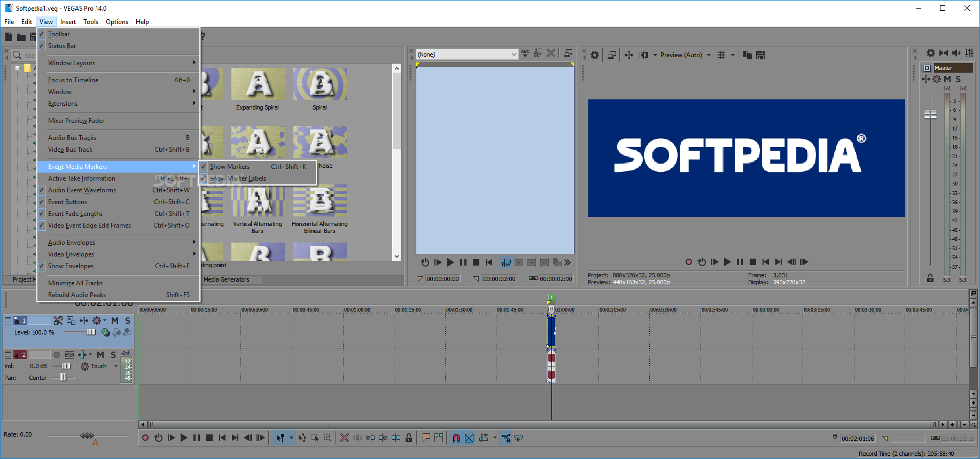Adjust audio track Vol slider handle
Image resolution: width=980 pixels, height=459 pixels.
pyautogui.click(x=66, y=367)
